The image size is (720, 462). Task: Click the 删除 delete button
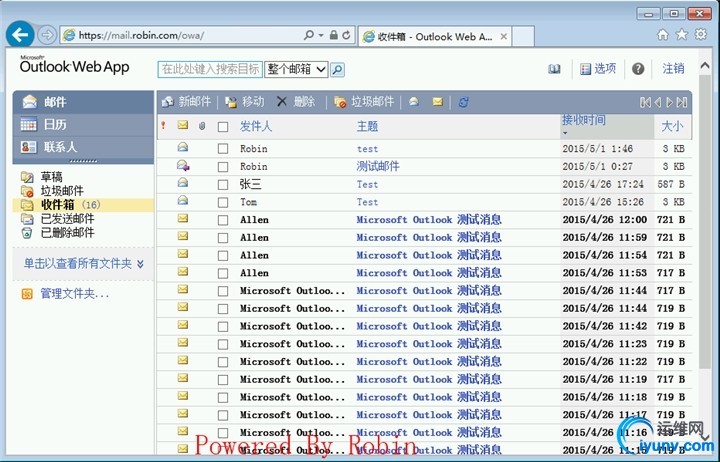pyautogui.click(x=296, y=101)
